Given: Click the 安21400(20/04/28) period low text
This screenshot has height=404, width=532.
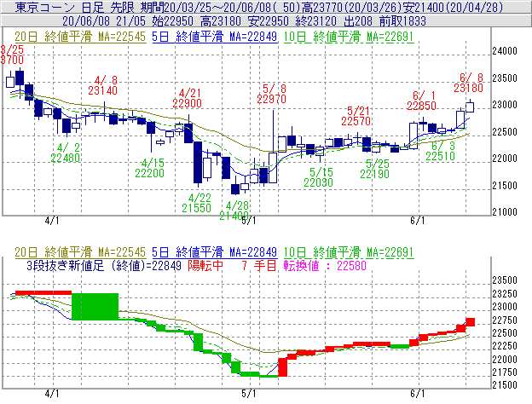Looking at the screenshot, I should (x=453, y=7).
